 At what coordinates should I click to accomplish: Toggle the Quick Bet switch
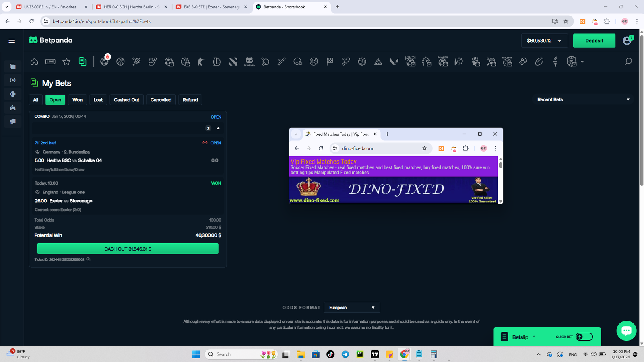pos(584,337)
